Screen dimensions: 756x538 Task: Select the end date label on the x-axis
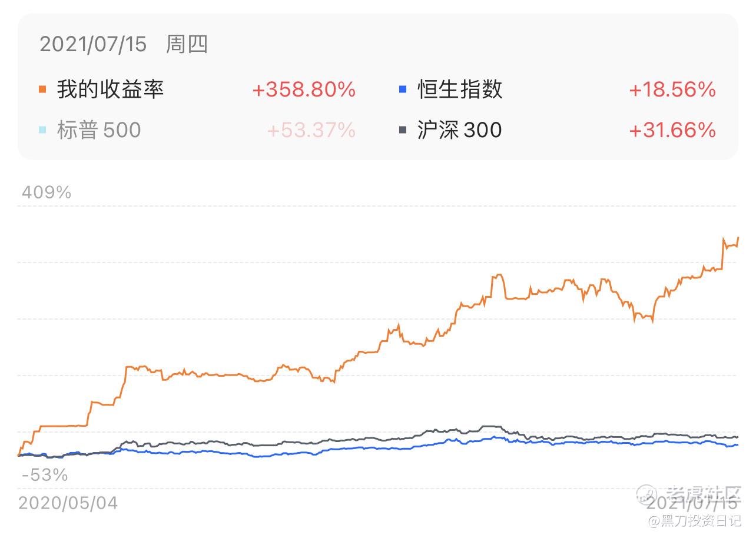[692, 504]
